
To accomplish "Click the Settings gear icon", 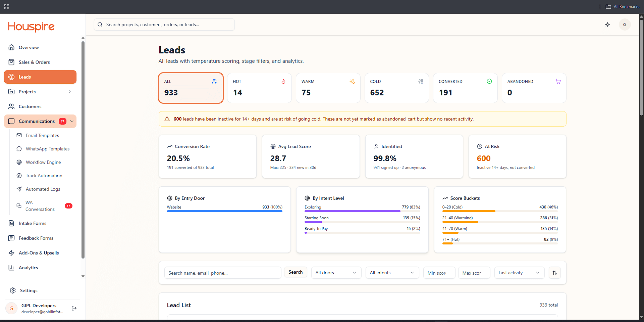I will point(13,290).
